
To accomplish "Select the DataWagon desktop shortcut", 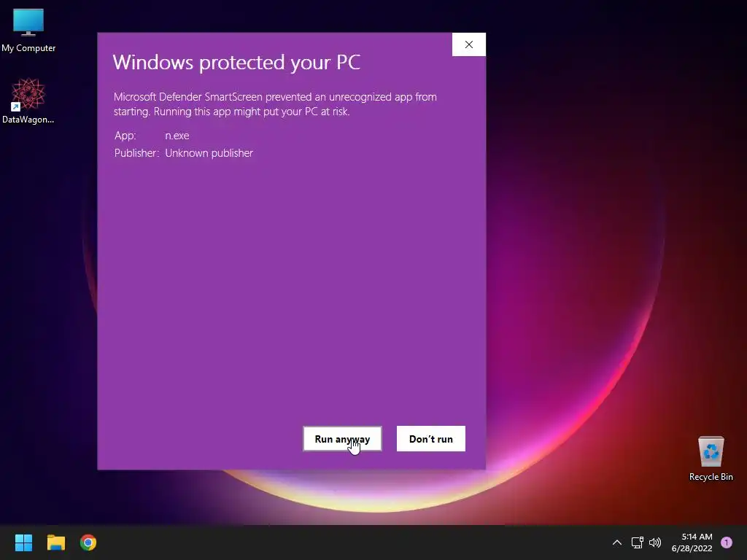I will pos(28,101).
